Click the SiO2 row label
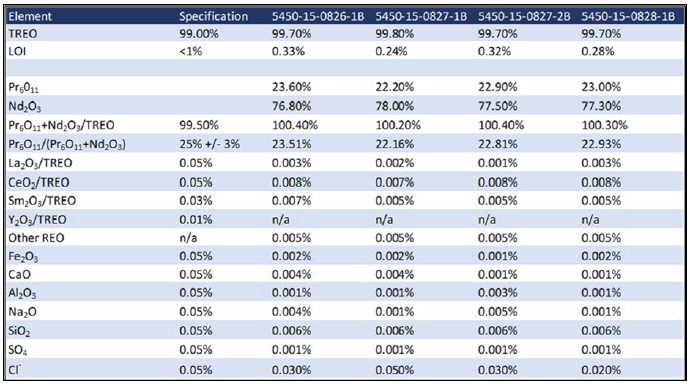This screenshot has width=690, height=384. click(19, 331)
